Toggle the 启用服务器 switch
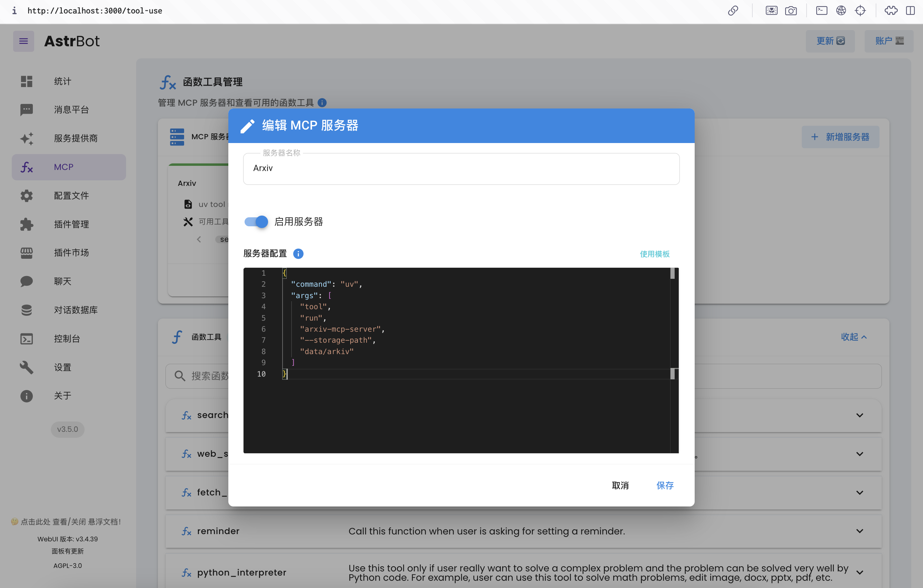Image resolution: width=923 pixels, height=588 pixels. (x=256, y=221)
